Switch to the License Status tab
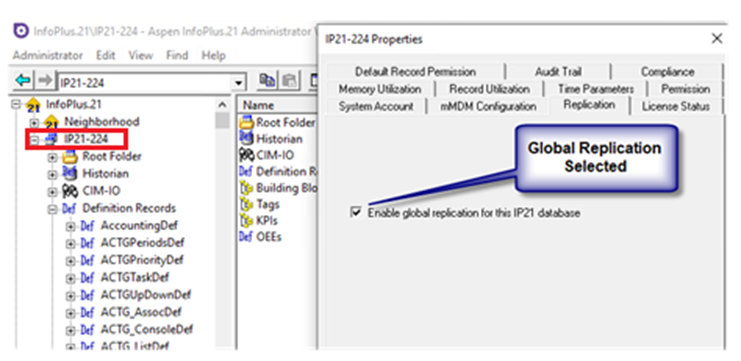This screenshot has width=741, height=361. point(676,107)
